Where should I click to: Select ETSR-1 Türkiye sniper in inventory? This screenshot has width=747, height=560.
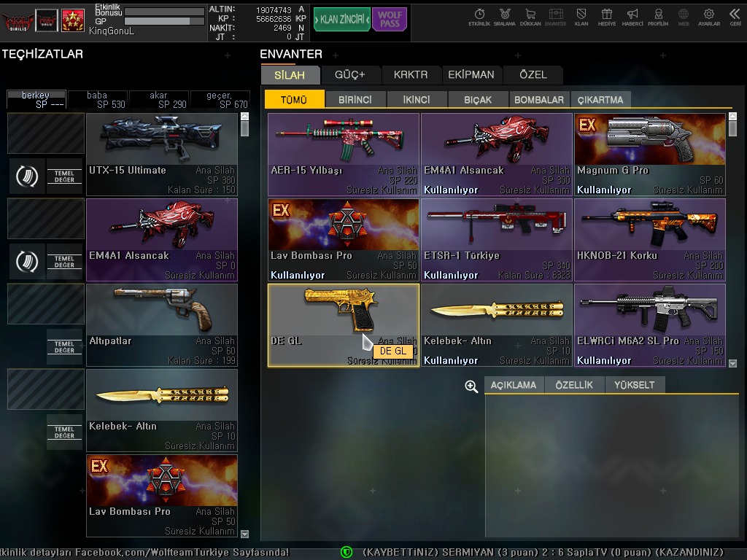click(x=497, y=240)
